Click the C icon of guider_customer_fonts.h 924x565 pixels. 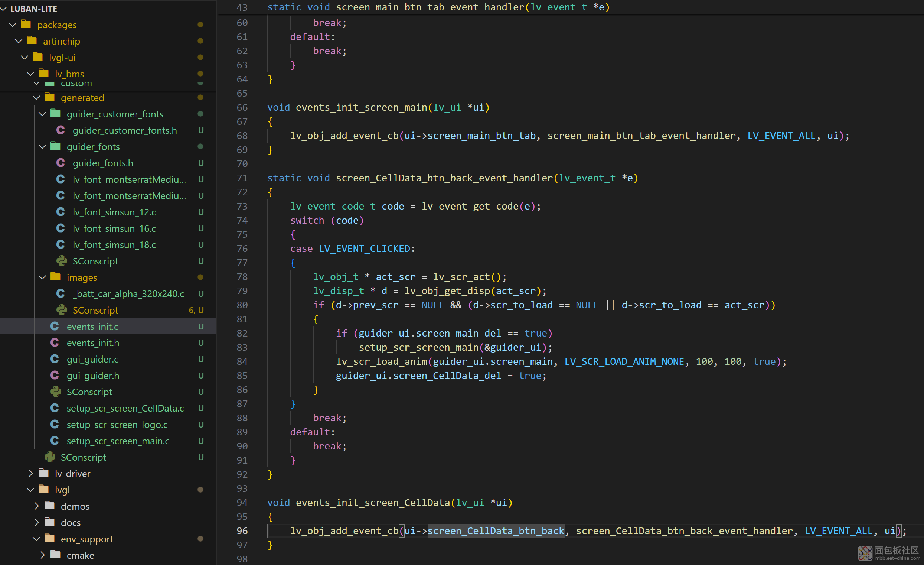61,130
